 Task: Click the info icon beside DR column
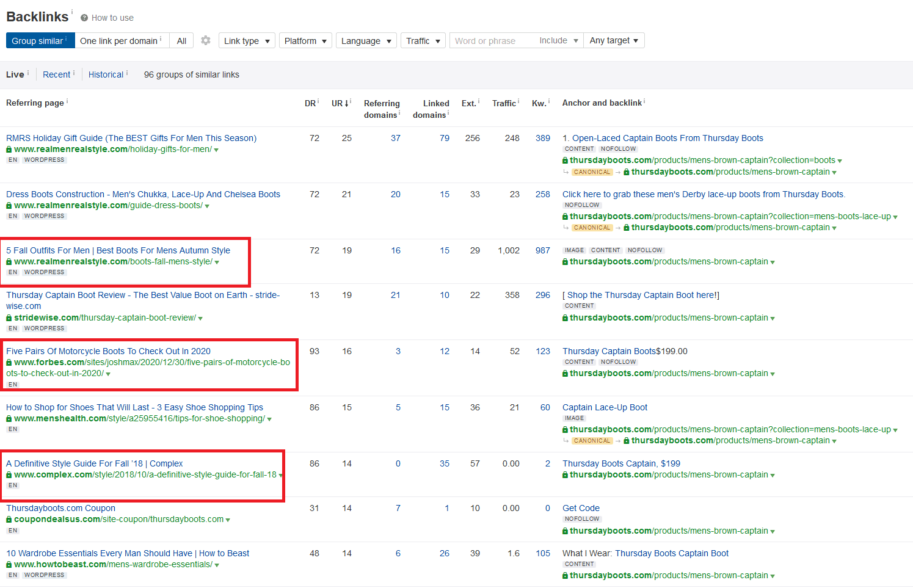point(318,101)
